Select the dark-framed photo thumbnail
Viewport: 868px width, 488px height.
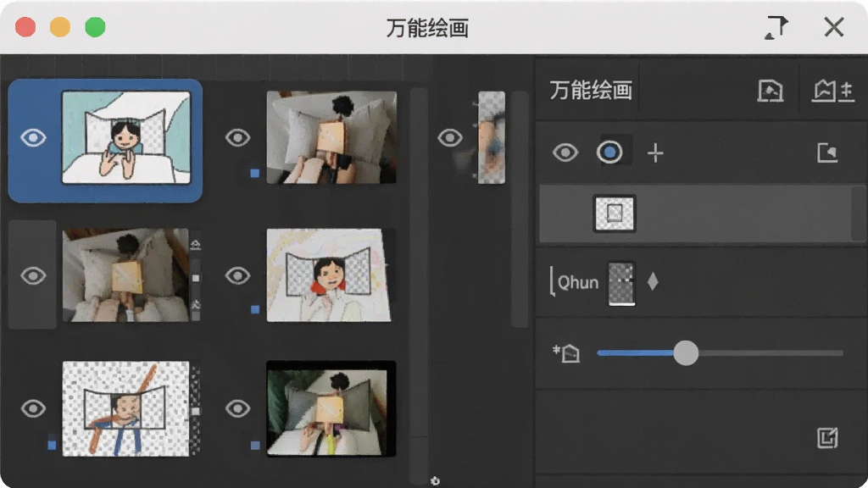pyautogui.click(x=331, y=409)
